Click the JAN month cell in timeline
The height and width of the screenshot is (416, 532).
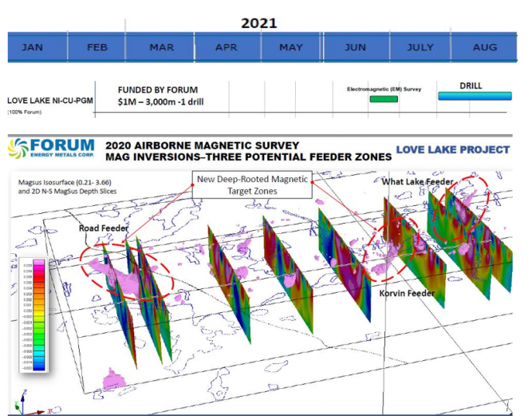pyautogui.click(x=37, y=47)
